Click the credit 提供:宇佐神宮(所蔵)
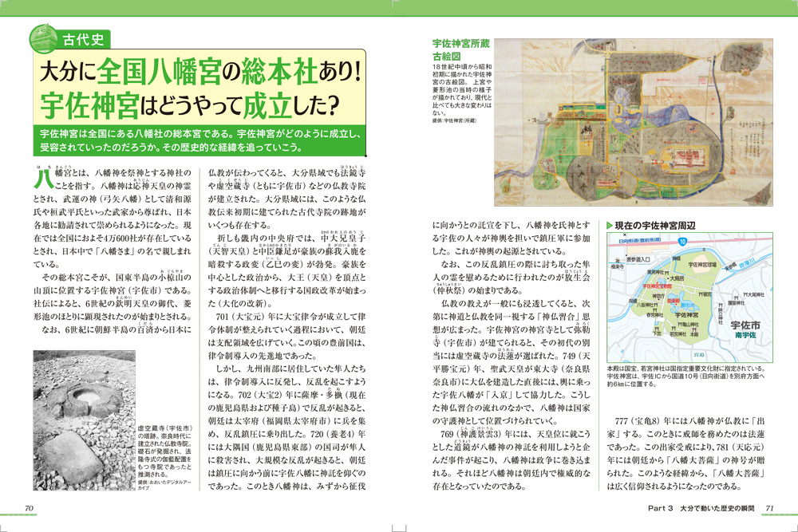The height and width of the screenshot is (532, 798). (455, 121)
